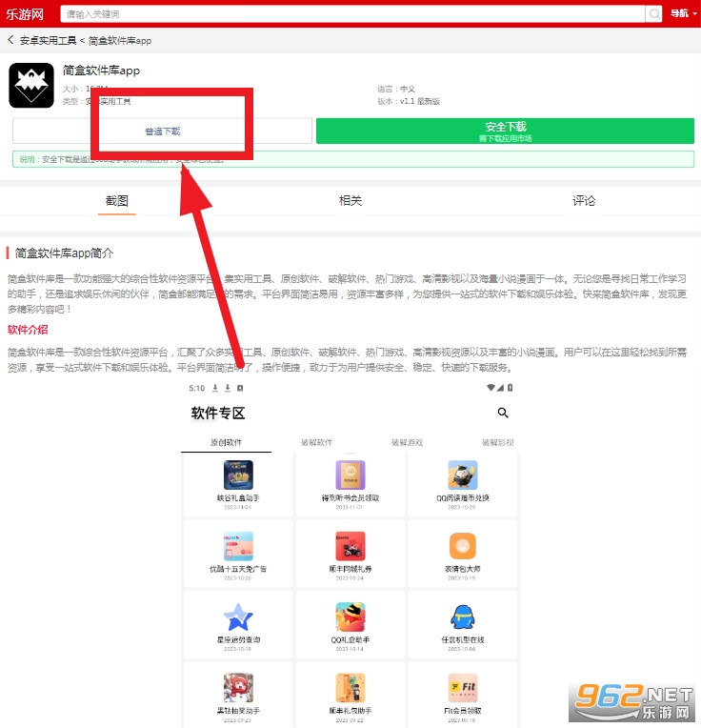
Task: Open the 峡谷礼盒助手 app icon
Action: [x=238, y=475]
